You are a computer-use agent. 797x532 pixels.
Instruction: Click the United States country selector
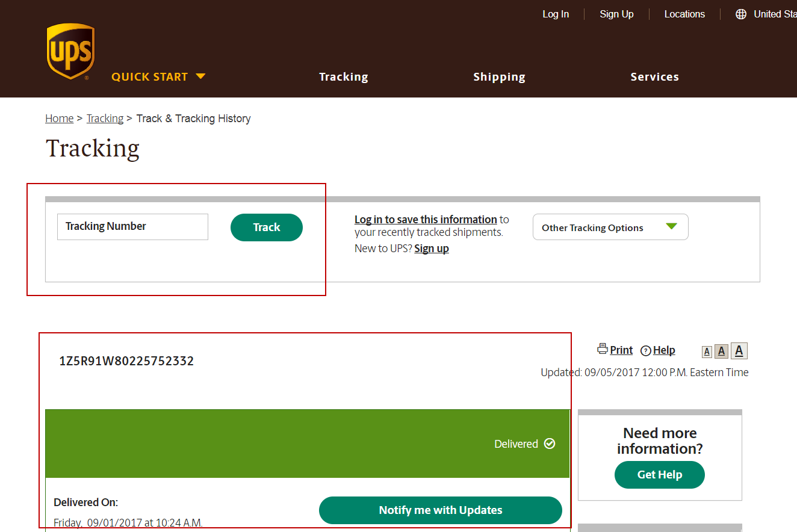pyautogui.click(x=766, y=14)
